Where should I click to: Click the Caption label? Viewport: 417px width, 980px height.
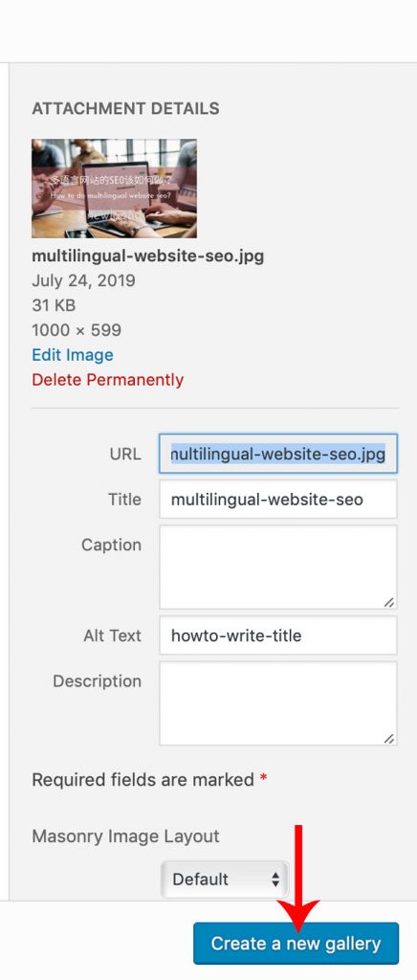coord(111,545)
